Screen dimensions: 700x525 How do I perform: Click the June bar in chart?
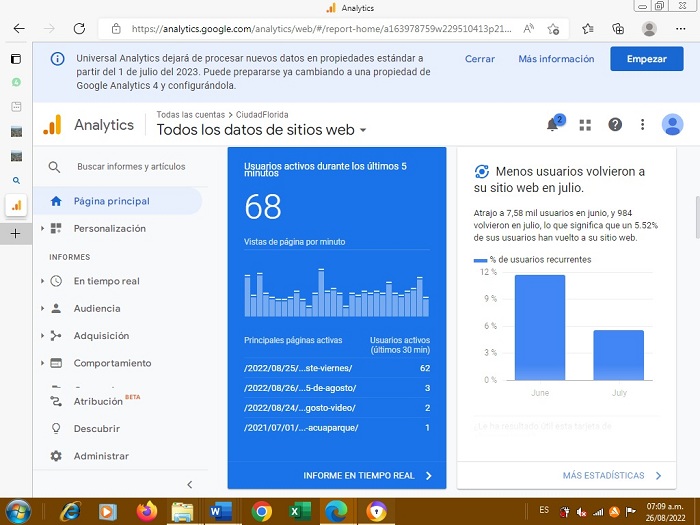(540, 328)
